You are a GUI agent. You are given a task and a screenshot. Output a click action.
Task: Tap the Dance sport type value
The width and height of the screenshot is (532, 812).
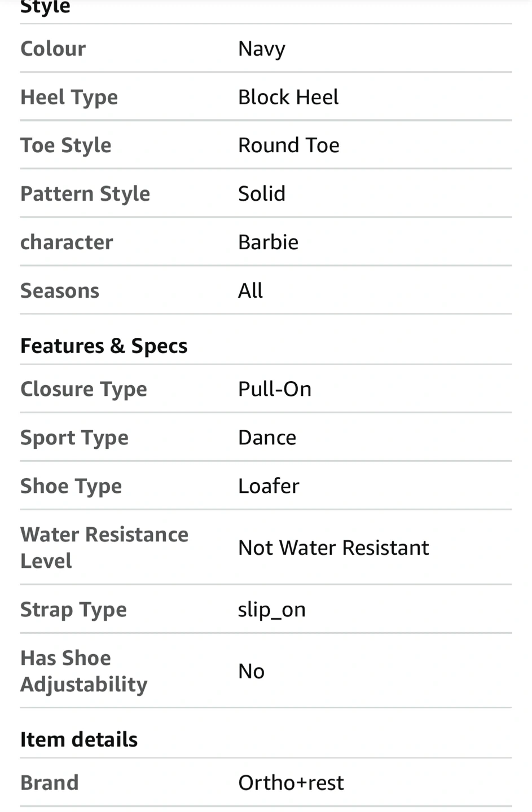[x=267, y=438]
